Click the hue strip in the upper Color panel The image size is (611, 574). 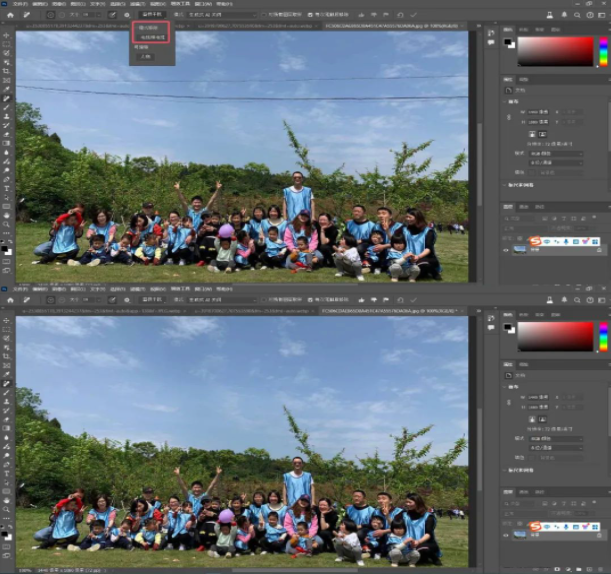pyautogui.click(x=603, y=51)
